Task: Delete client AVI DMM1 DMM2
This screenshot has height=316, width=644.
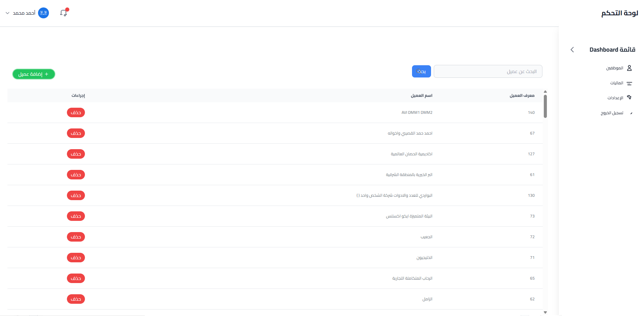Action: (x=76, y=112)
